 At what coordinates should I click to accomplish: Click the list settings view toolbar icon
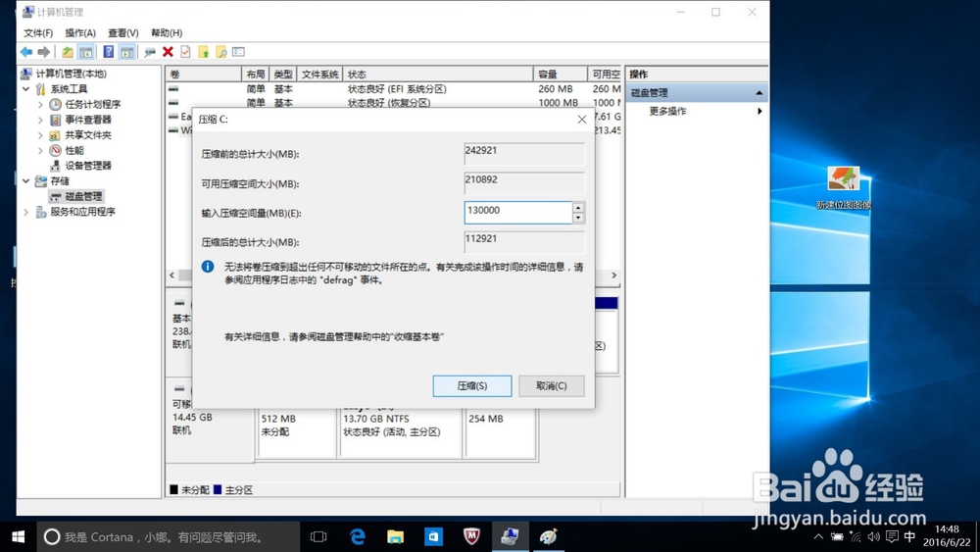pyautogui.click(x=239, y=52)
